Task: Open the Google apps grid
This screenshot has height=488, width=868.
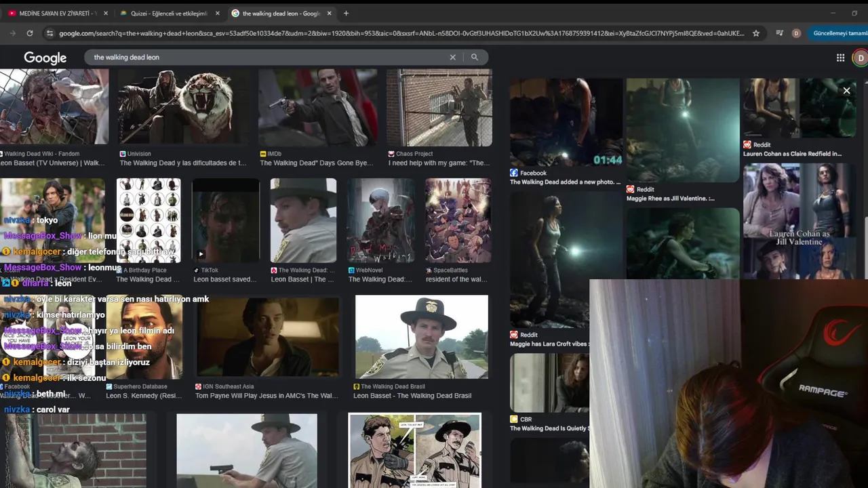Action: click(840, 58)
